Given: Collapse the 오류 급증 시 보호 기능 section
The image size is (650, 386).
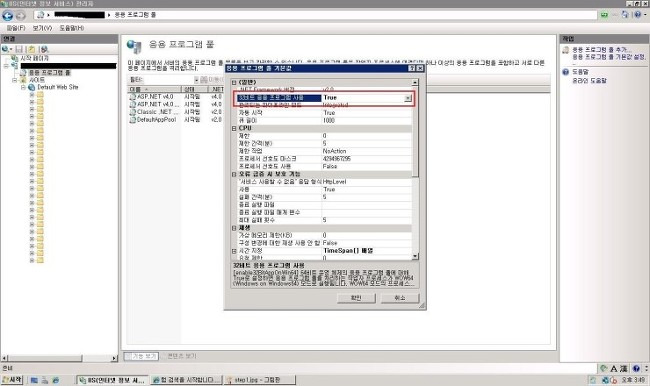Looking at the screenshot, I should click(234, 174).
